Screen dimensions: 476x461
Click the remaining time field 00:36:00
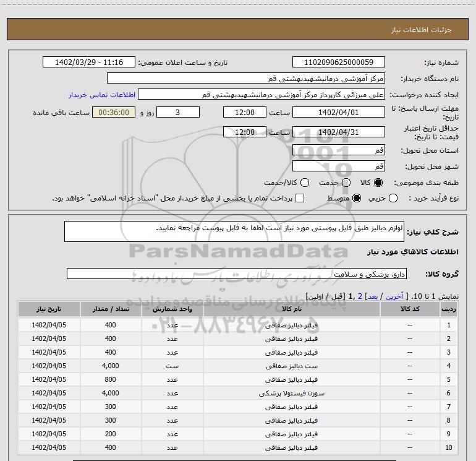pyautogui.click(x=113, y=112)
